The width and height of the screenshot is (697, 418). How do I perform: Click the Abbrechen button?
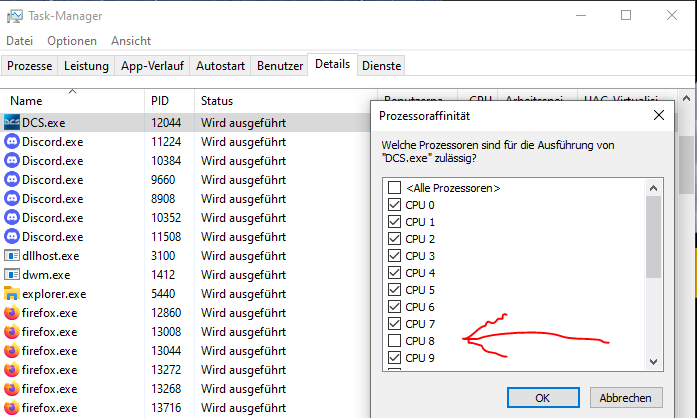626,398
